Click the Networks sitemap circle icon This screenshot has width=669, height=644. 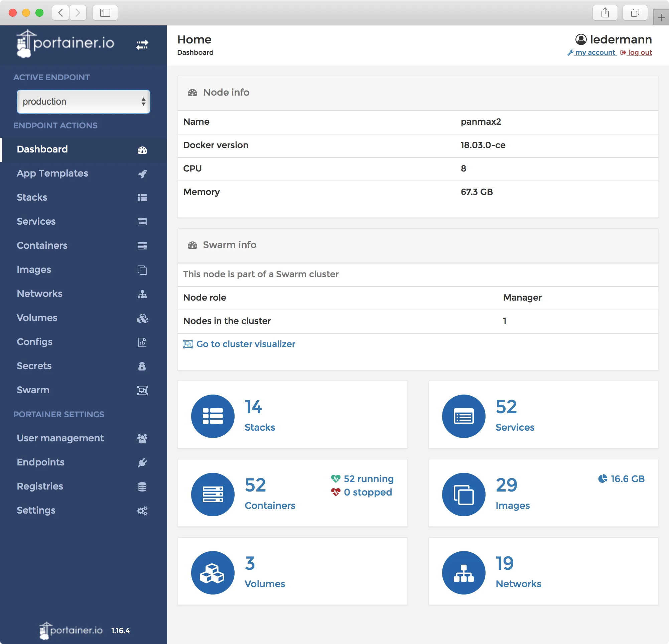[463, 572]
